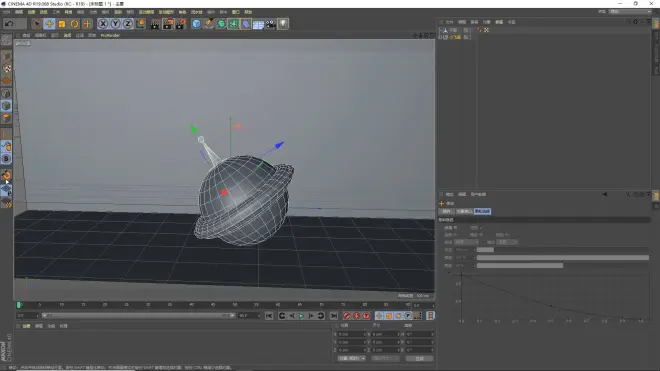Click Record Active Objects button

pyautogui.click(x=346, y=316)
